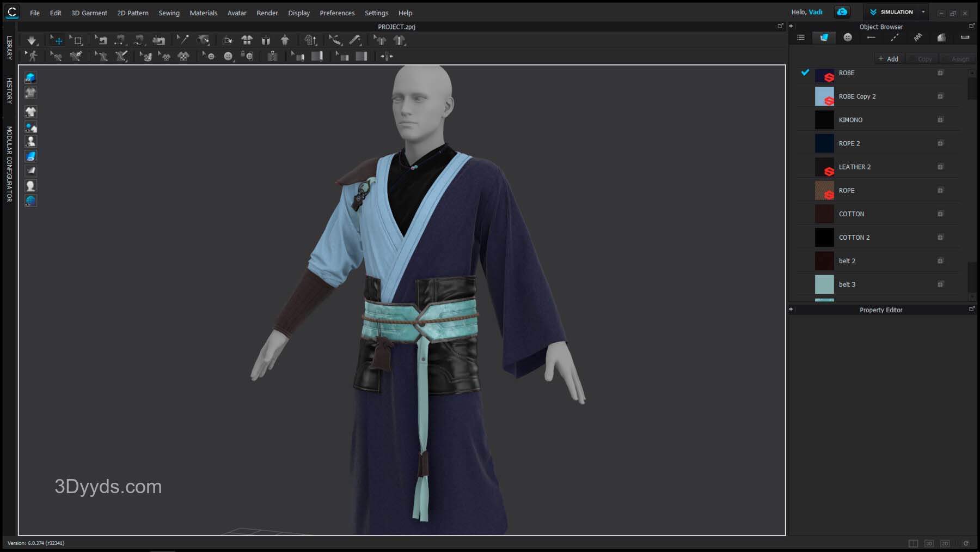Toggle avatar display icon in viewport
The image size is (980, 552).
[30, 141]
